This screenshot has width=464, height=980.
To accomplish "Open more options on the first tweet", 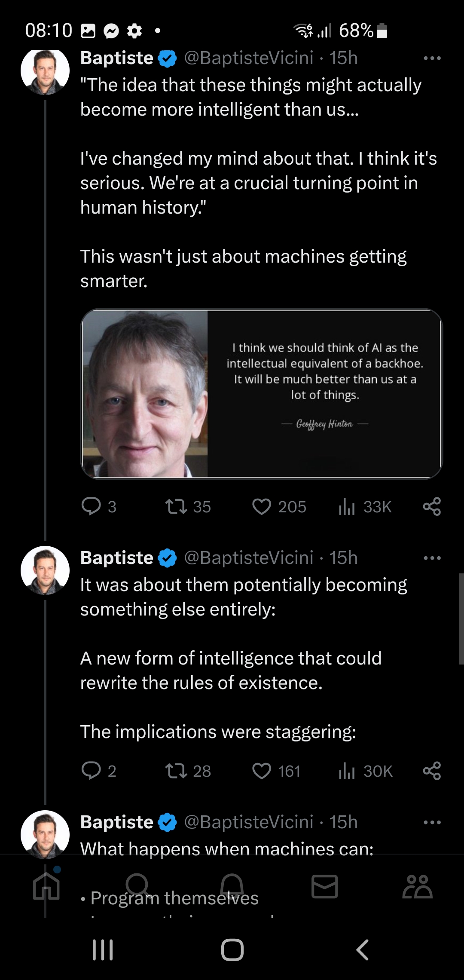I will pos(432,58).
